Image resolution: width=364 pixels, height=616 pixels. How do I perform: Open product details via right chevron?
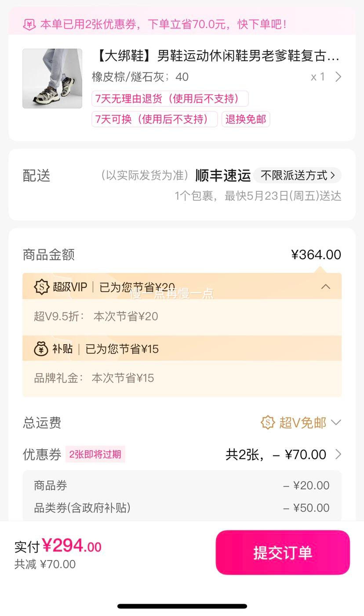click(338, 77)
